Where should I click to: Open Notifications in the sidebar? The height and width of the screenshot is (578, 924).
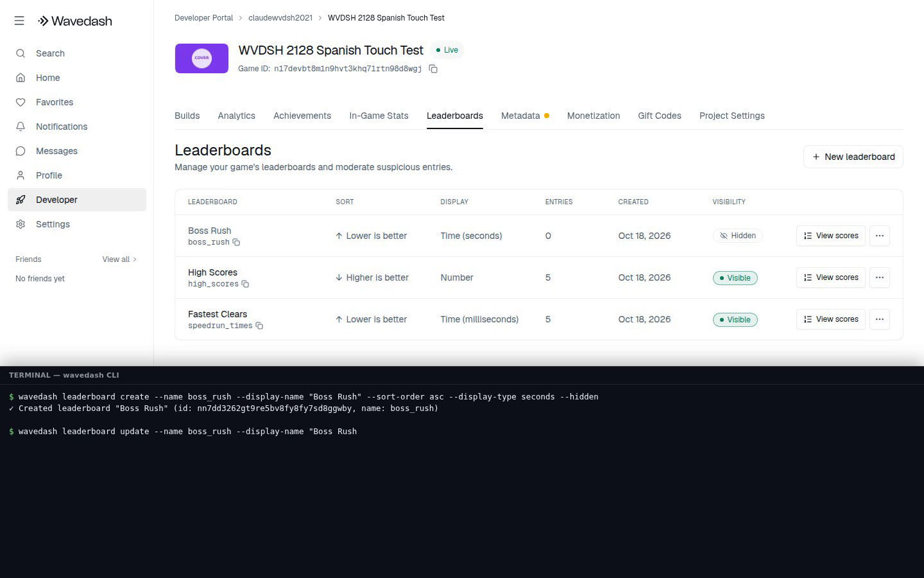pos(77,127)
